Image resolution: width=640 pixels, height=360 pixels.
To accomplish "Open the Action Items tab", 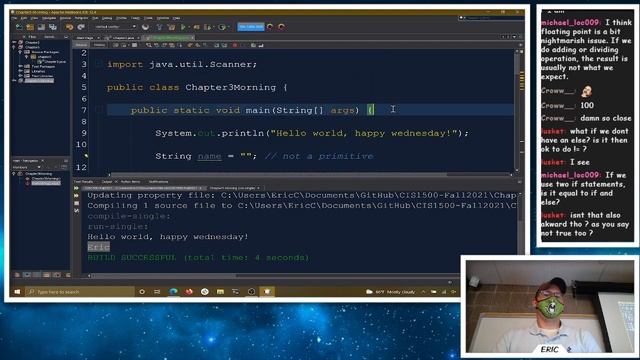I will pos(131,182).
